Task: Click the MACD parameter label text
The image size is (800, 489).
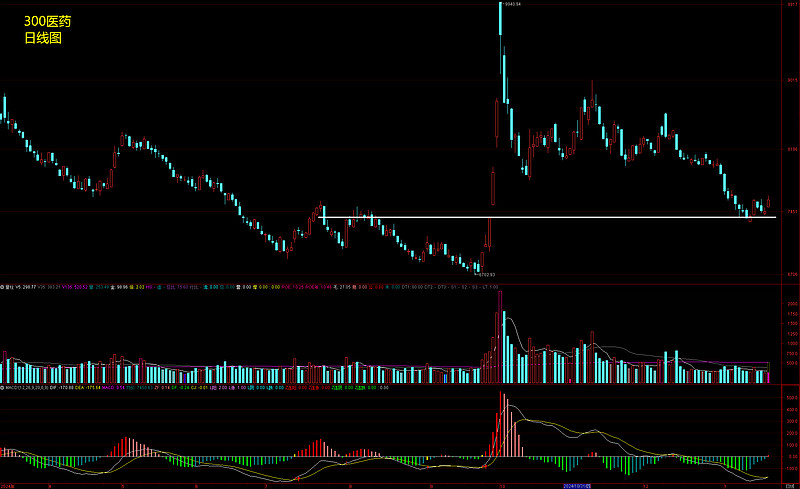Action: (x=26, y=386)
